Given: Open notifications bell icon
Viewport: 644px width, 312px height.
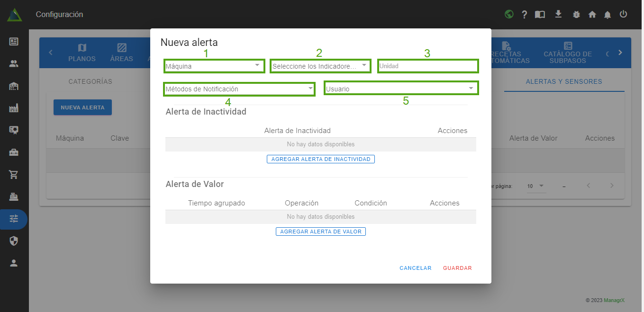Looking at the screenshot, I should pos(608,15).
